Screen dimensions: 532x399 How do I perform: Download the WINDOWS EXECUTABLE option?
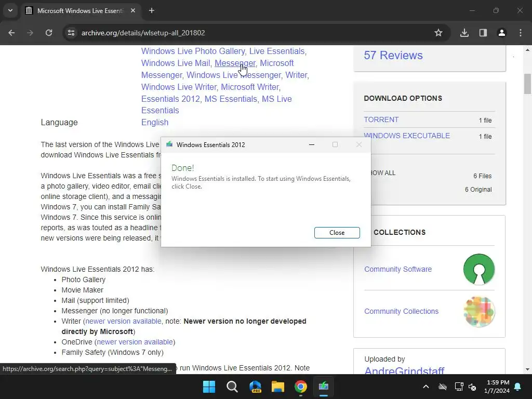pos(407,136)
